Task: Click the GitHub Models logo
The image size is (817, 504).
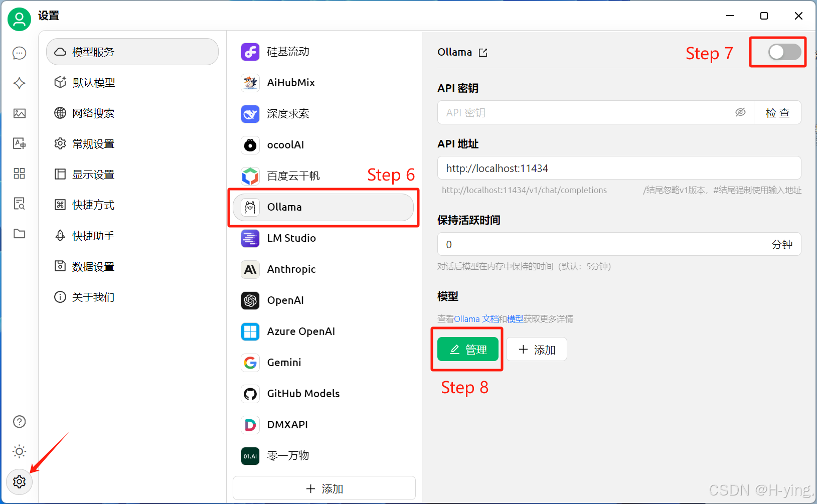Action: tap(250, 394)
